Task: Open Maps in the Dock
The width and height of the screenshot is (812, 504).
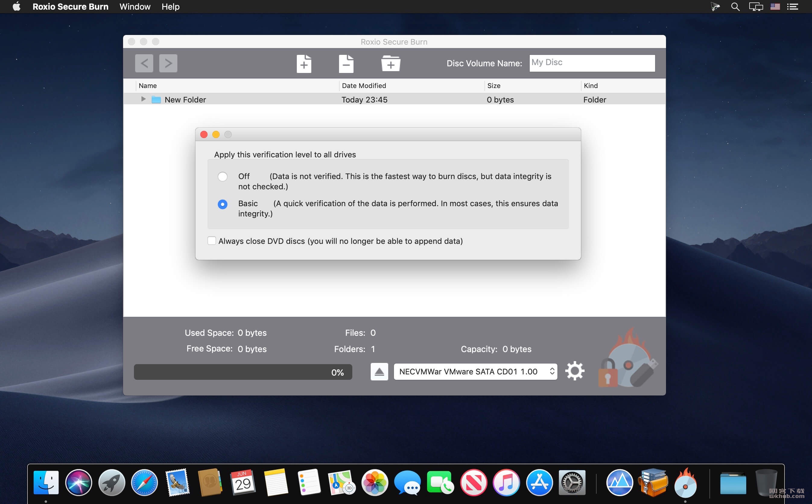Action: pyautogui.click(x=341, y=483)
